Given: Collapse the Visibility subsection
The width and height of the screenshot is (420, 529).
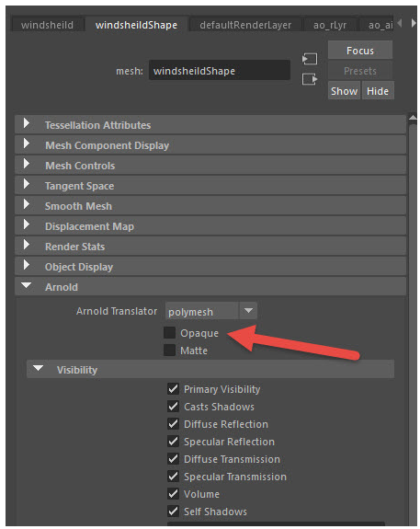Looking at the screenshot, I should (210, 370).
